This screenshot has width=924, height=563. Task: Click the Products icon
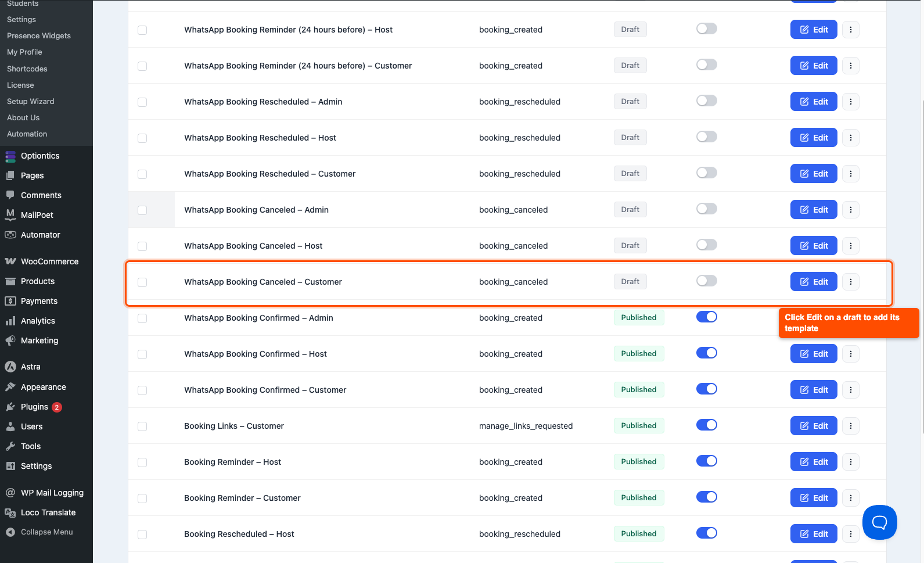pyautogui.click(x=10, y=281)
